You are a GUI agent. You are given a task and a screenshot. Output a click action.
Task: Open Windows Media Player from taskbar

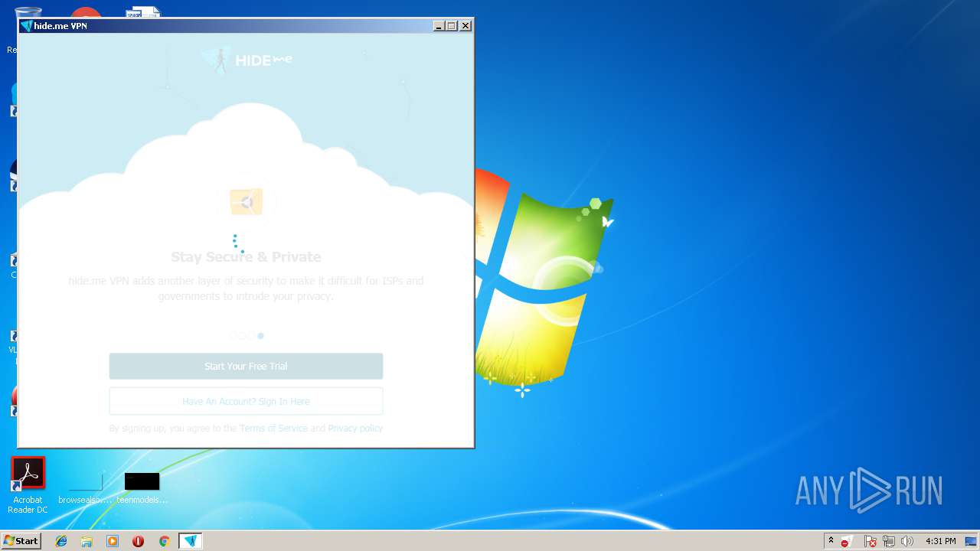113,541
